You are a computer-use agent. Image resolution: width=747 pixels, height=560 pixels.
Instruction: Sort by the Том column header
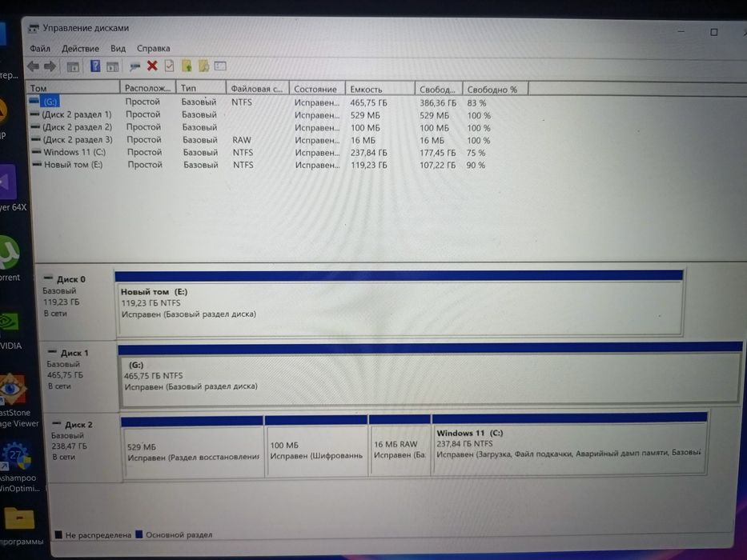click(x=72, y=88)
